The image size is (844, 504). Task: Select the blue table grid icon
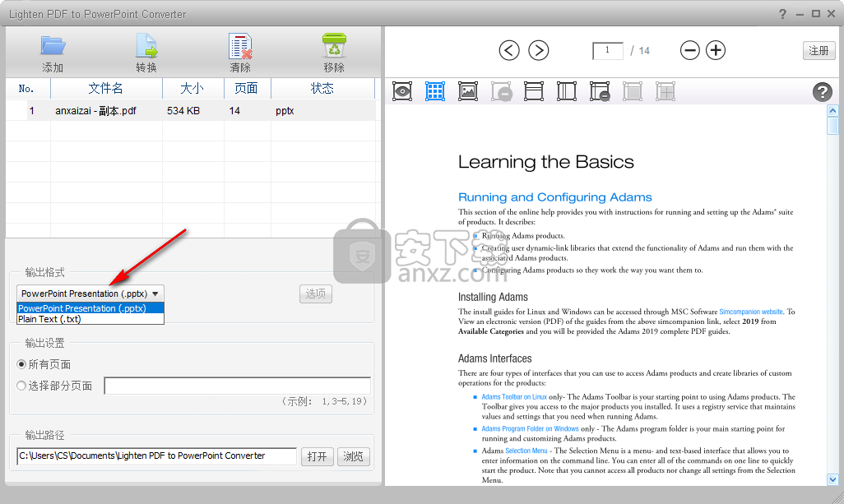click(x=435, y=91)
